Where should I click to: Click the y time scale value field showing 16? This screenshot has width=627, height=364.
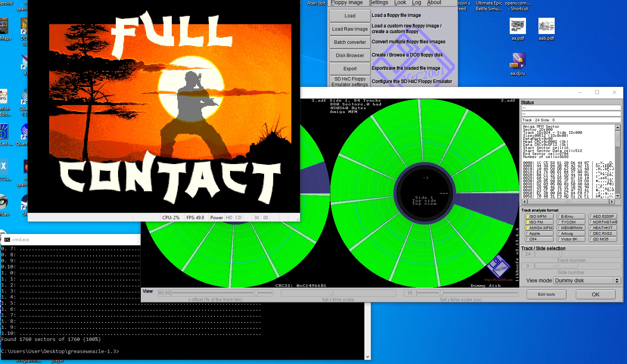click(x=410, y=293)
